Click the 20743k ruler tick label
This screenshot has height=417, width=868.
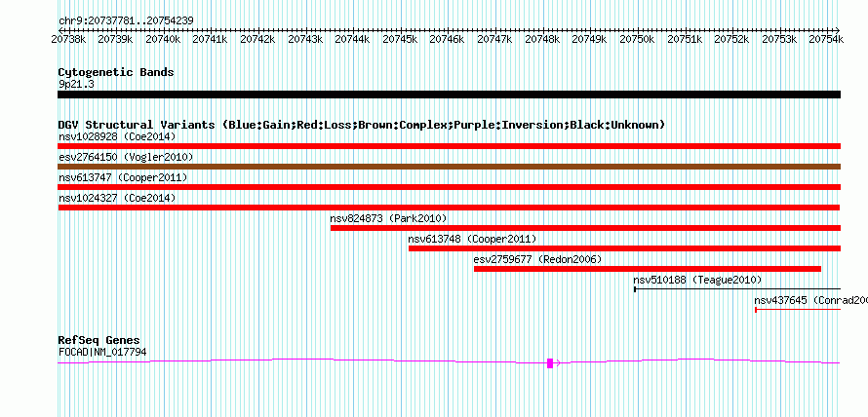(305, 39)
